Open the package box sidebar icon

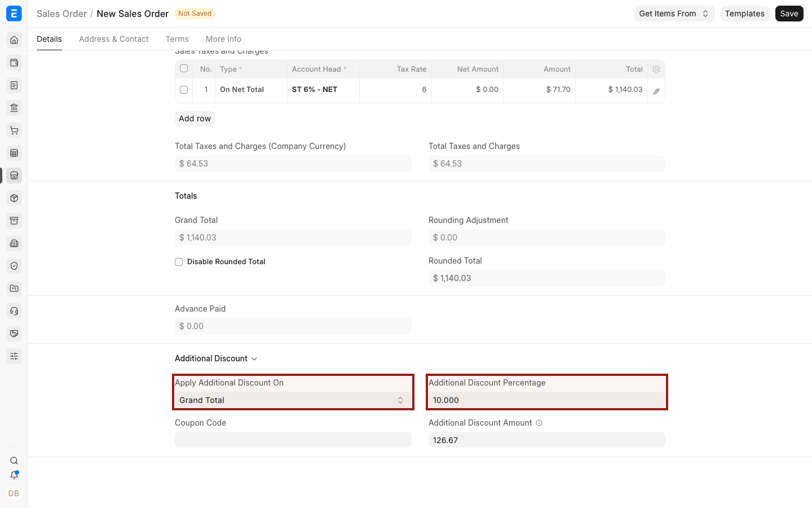[14, 198]
